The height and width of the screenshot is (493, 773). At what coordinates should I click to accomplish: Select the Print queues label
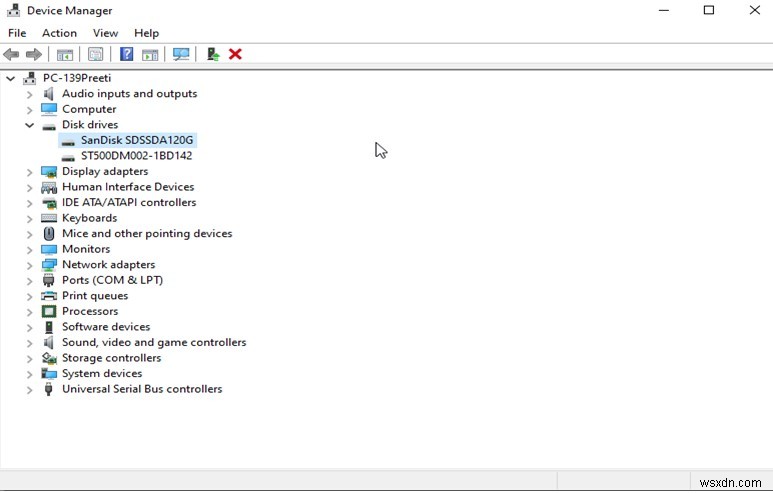[x=95, y=296]
